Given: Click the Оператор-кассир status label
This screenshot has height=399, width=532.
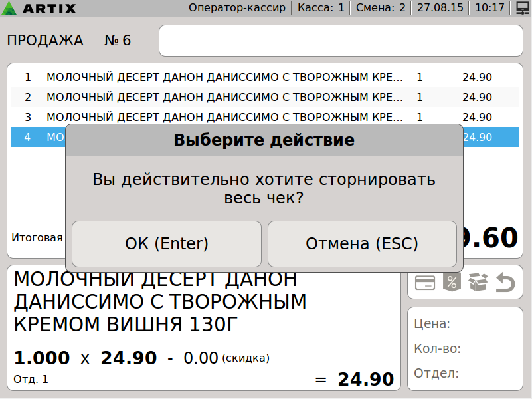Looking at the screenshot, I should [x=237, y=8].
